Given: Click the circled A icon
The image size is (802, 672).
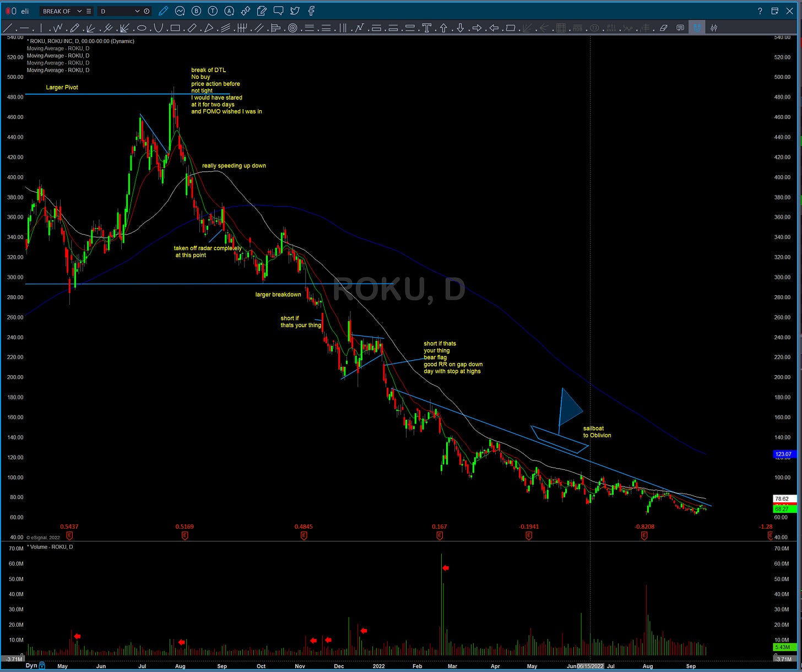Looking at the screenshot, I should [229, 10].
